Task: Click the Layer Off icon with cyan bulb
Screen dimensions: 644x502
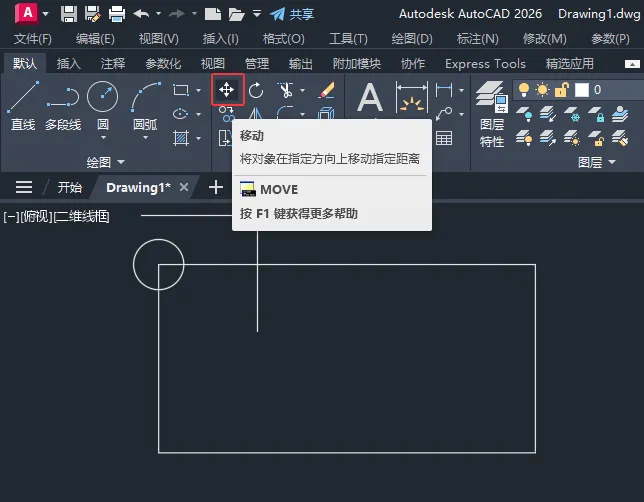Action: pyautogui.click(x=524, y=114)
